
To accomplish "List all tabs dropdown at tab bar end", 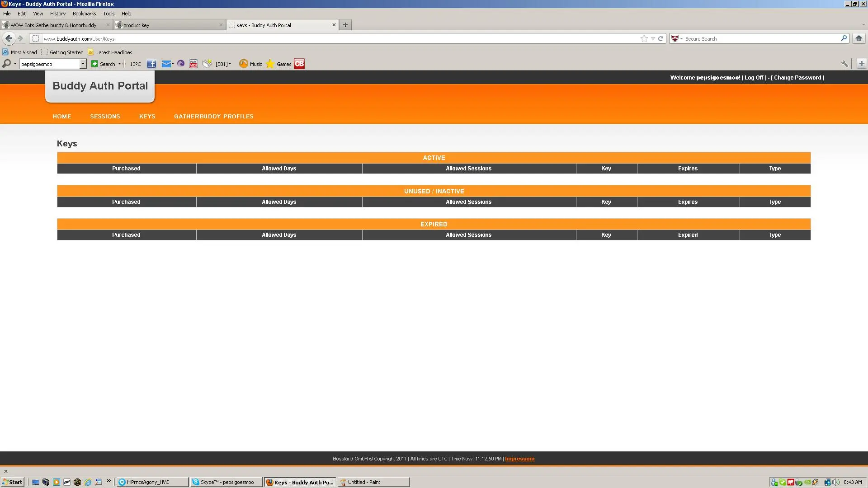I will tap(863, 25).
